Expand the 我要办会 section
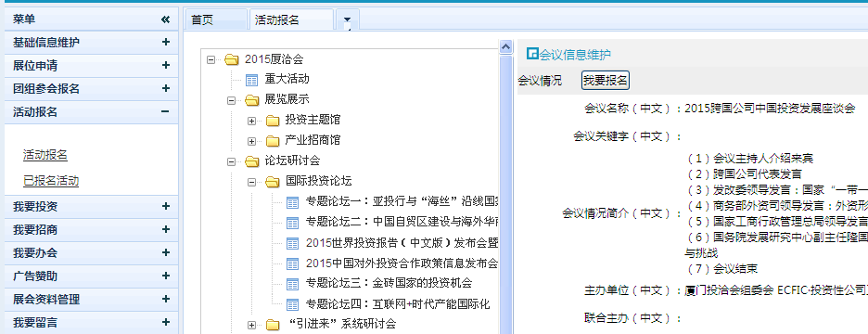This screenshot has height=334, width=868. [x=165, y=252]
